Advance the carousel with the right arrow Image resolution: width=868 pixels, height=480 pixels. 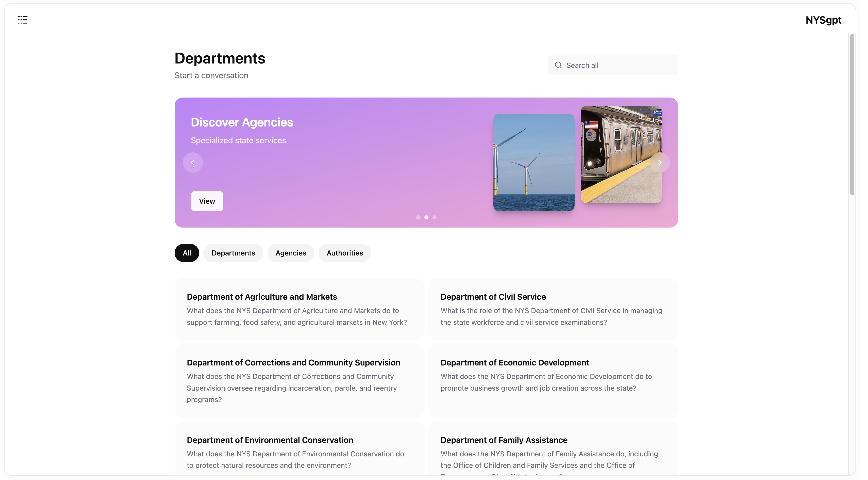pos(660,163)
